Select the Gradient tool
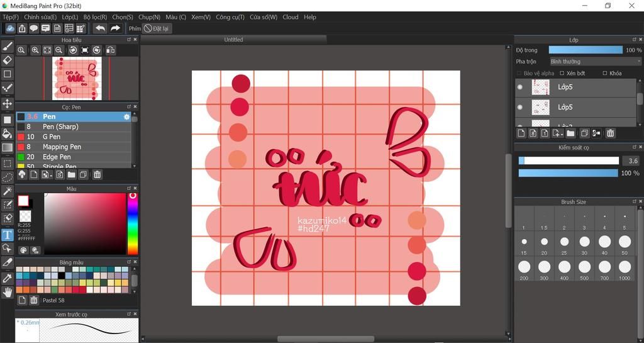 pos(8,147)
